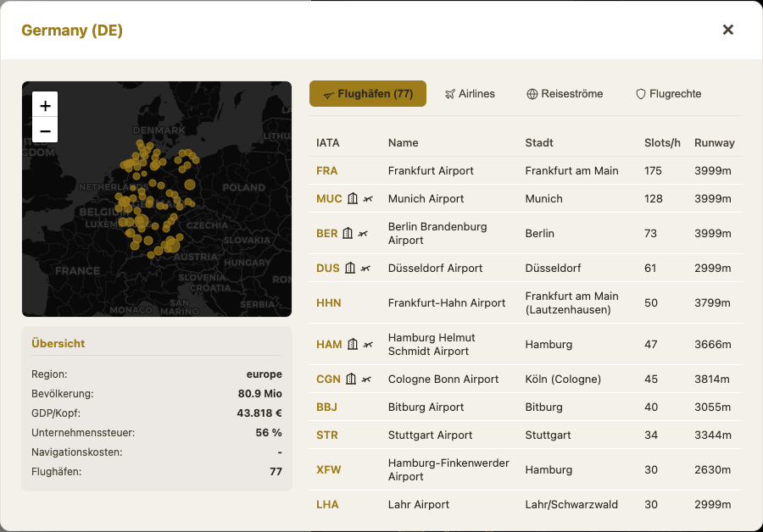
Task: Click the IATA column header
Action: pos(328,142)
